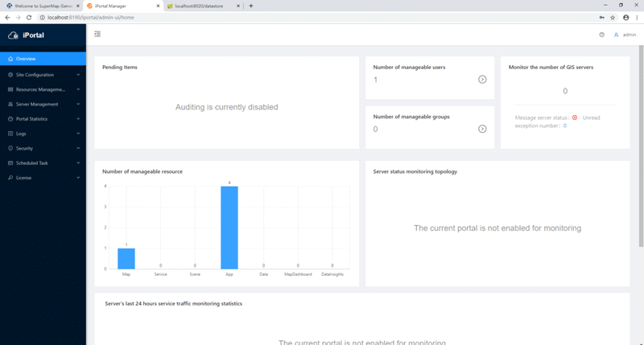The image size is (644, 345).
Task: Click the page vertical scrollbar
Action: [641, 146]
